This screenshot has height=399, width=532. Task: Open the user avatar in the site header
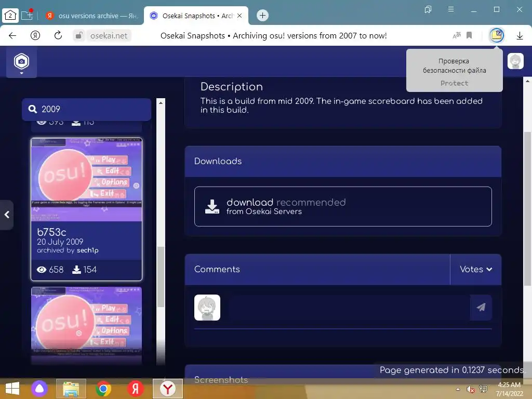[515, 61]
